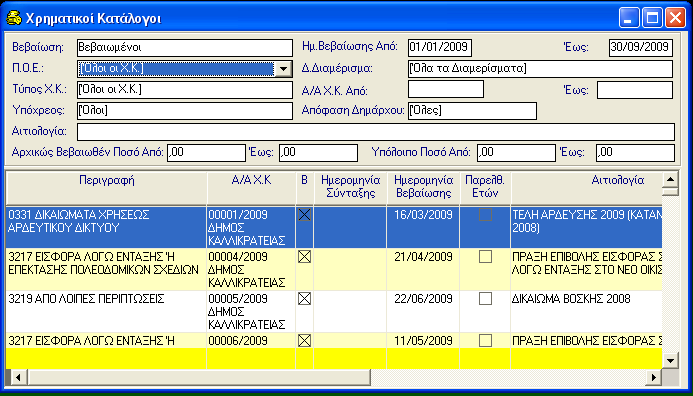Click Έως field after Υπόλοιπο Ποσό
Screen dimensions: 693x396
pyautogui.click(x=635, y=153)
